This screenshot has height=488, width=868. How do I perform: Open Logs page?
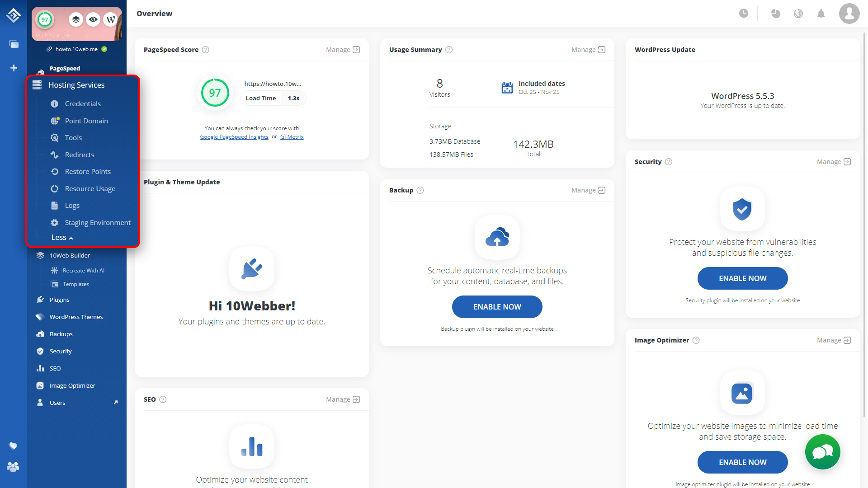(72, 206)
